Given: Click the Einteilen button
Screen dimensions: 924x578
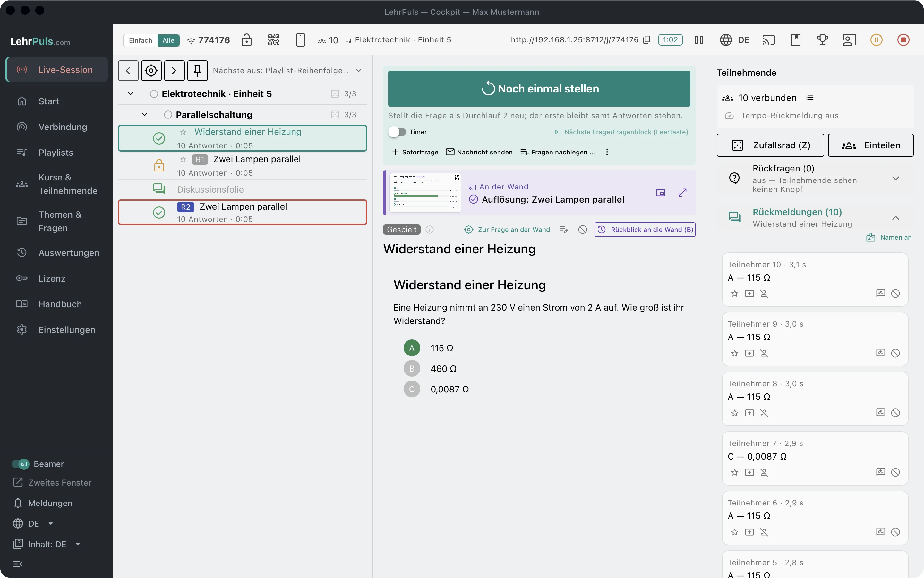Looking at the screenshot, I should [x=870, y=145].
